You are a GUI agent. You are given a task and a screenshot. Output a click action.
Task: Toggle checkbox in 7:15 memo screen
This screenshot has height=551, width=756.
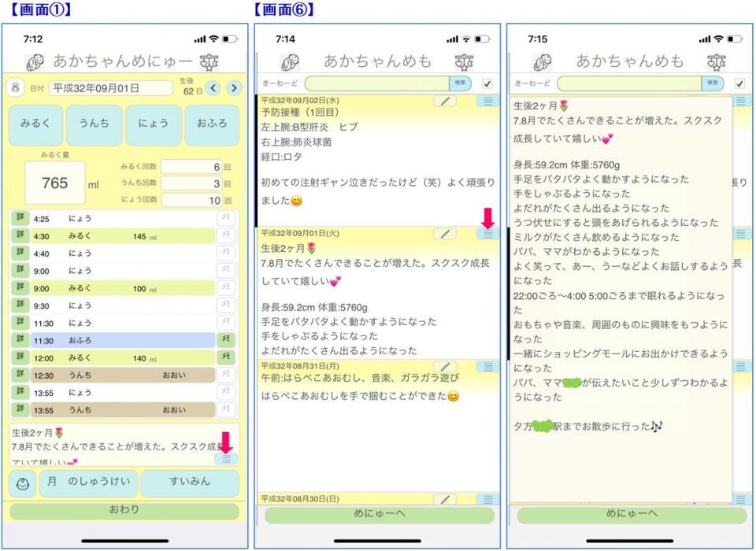tap(739, 83)
